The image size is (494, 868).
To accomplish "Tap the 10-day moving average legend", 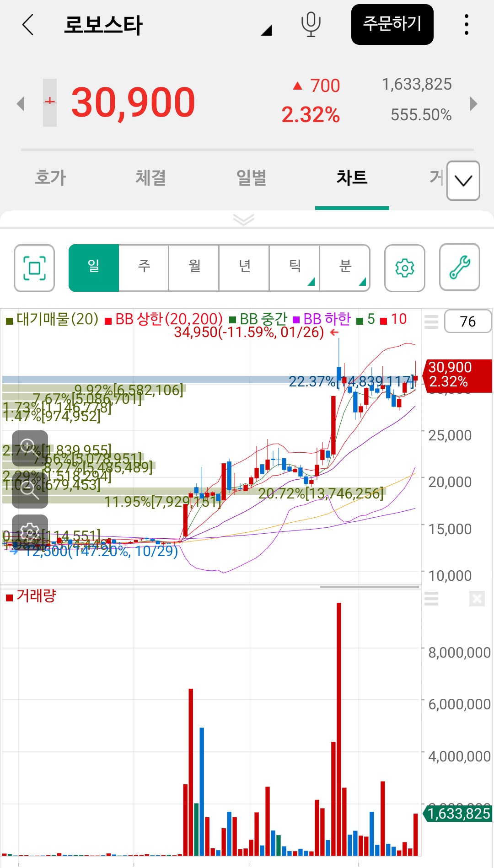I will click(394, 319).
